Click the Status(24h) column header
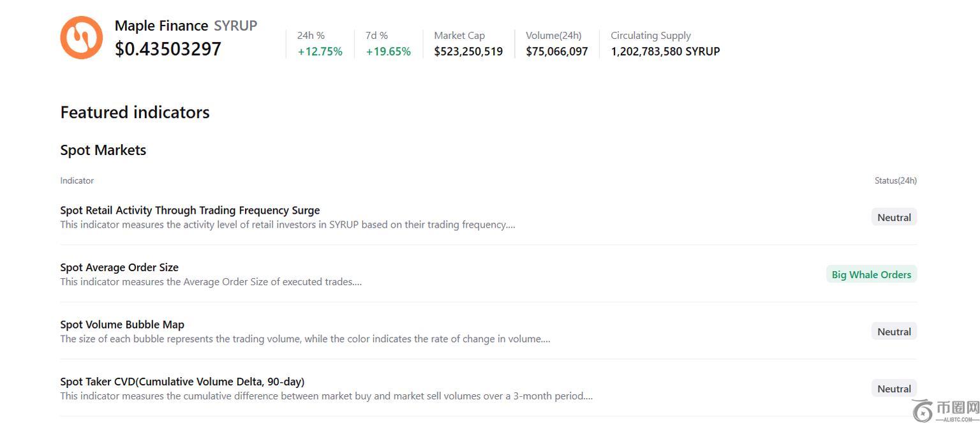The width and height of the screenshot is (980, 423). pyautogui.click(x=895, y=181)
